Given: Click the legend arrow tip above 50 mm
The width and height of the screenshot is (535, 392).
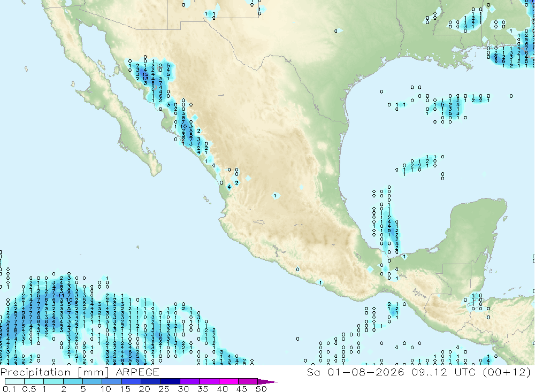Looking at the screenshot, I should [268, 382].
